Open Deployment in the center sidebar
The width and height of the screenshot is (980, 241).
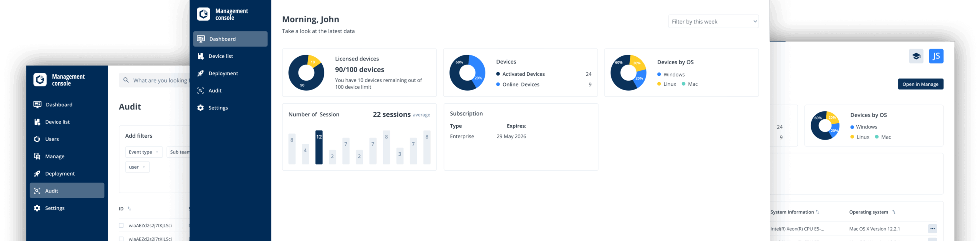pos(223,73)
